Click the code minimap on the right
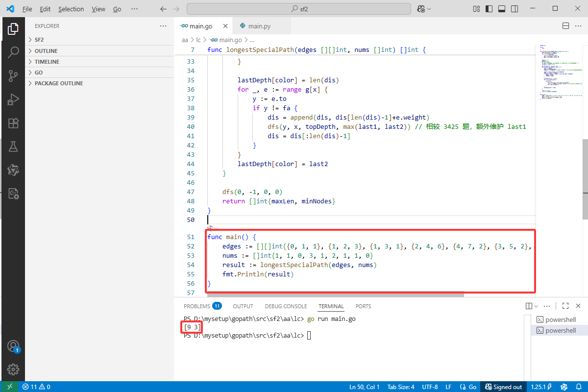Viewport: 588px width, 392px height. pos(559,72)
